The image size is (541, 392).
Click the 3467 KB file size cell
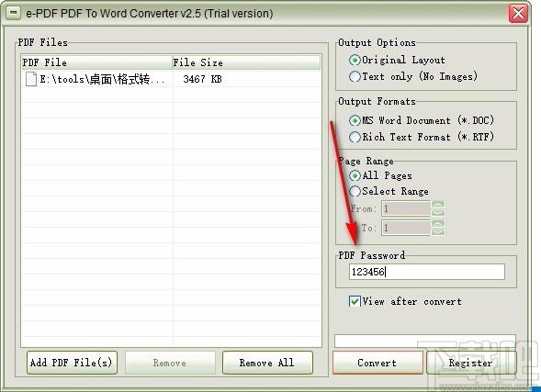(x=202, y=79)
